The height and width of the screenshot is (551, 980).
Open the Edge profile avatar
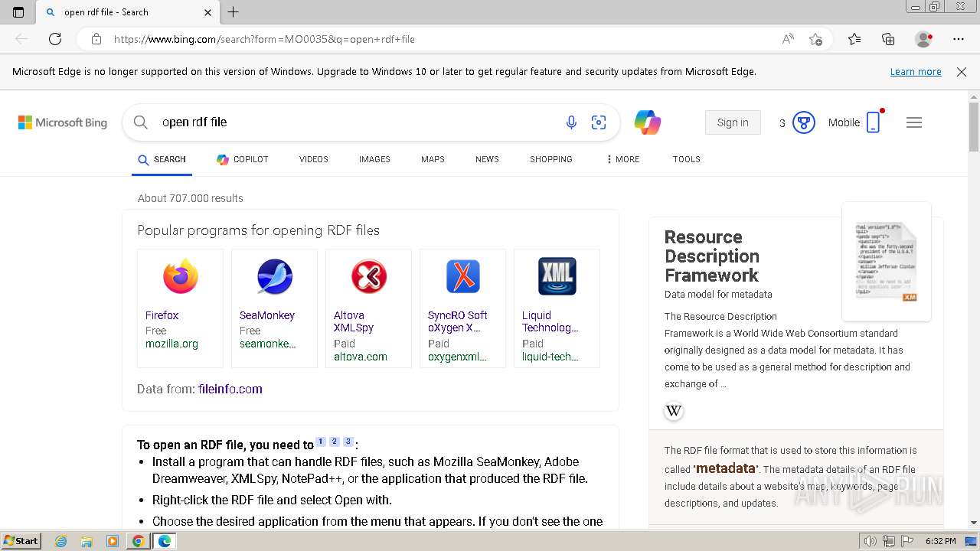pyautogui.click(x=924, y=39)
